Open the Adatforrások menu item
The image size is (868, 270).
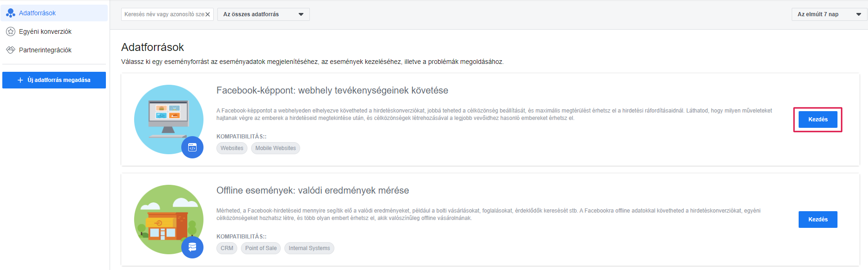[55, 13]
